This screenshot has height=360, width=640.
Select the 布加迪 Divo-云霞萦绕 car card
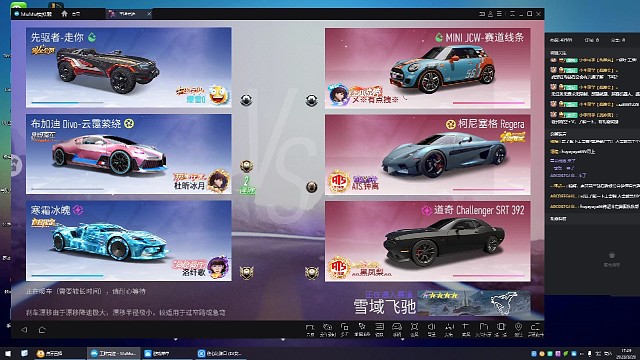[x=129, y=154]
